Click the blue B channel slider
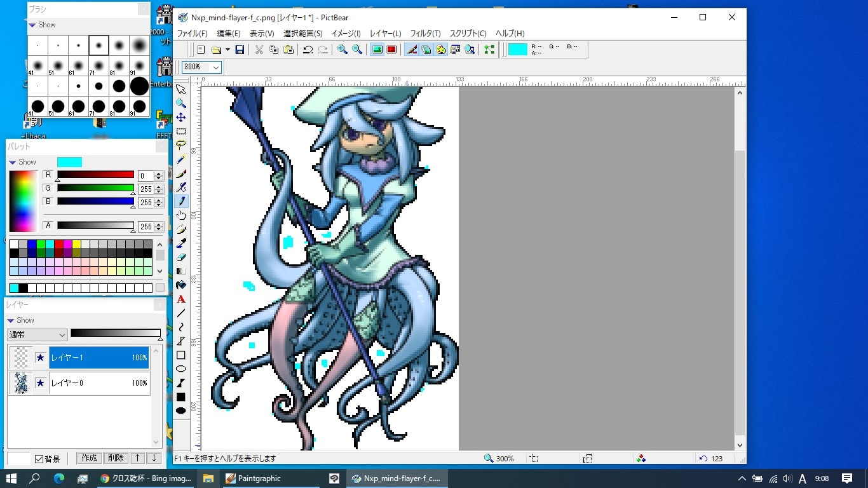Viewport: 868px width, 488px height. [x=95, y=201]
